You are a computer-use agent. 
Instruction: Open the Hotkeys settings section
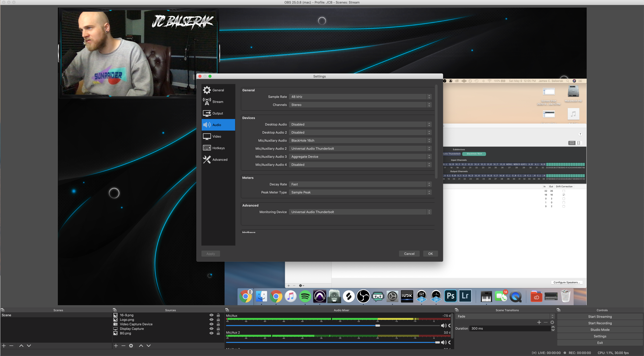(x=218, y=148)
